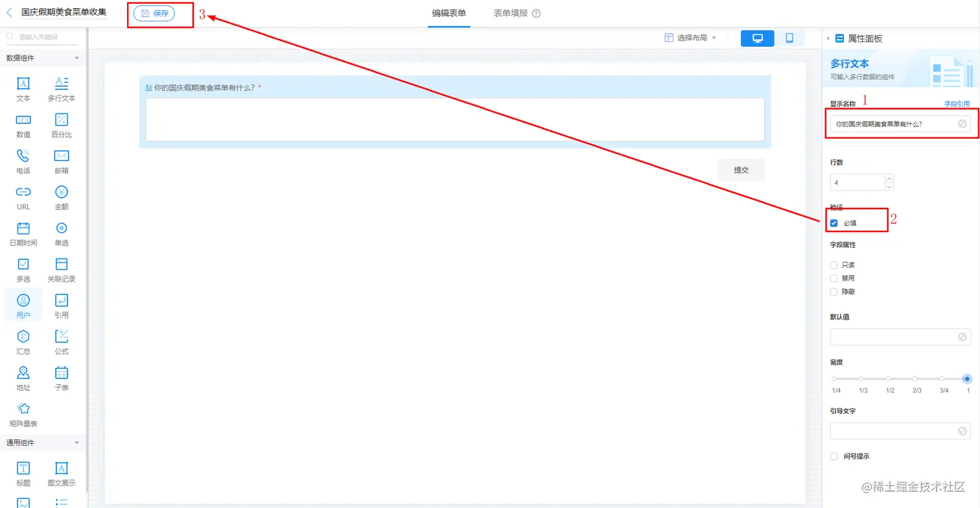
Task: Edit the 行数 row count field
Action: tap(857, 183)
